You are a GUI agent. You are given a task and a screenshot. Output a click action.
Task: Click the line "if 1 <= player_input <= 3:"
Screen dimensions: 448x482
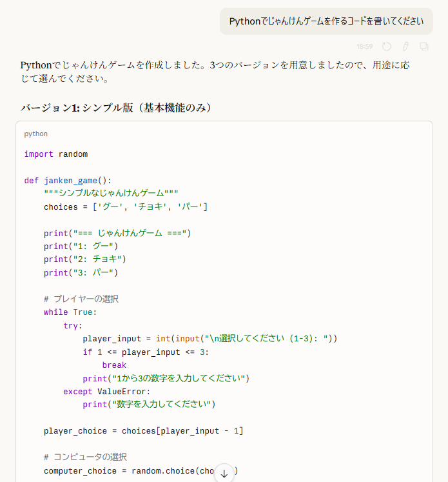[x=146, y=352]
